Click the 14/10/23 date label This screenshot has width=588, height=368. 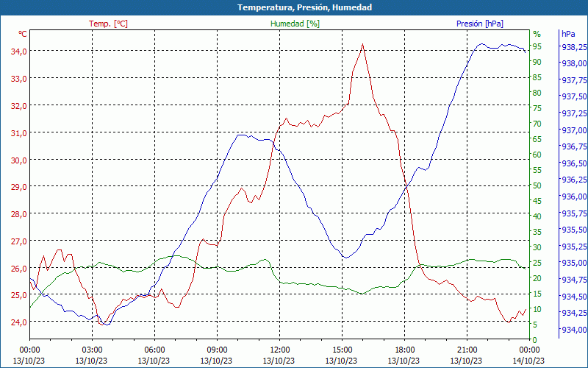click(x=528, y=361)
